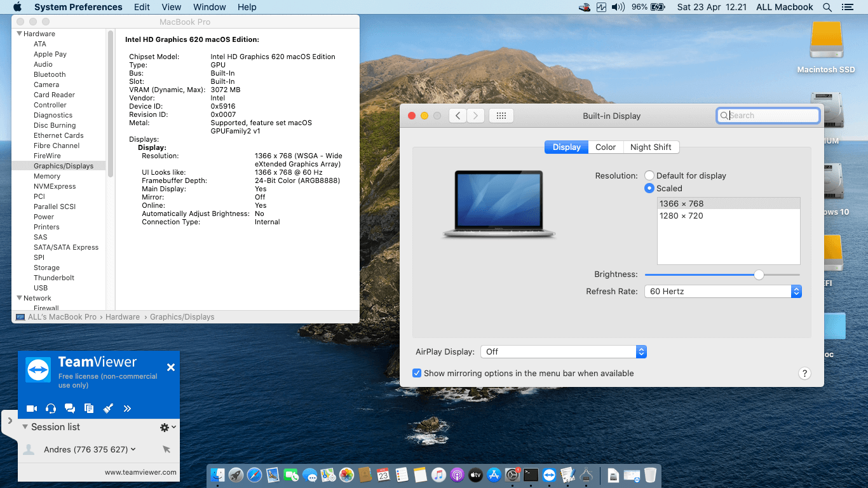Click the battery status icon
This screenshot has width=868, height=488.
(658, 7)
